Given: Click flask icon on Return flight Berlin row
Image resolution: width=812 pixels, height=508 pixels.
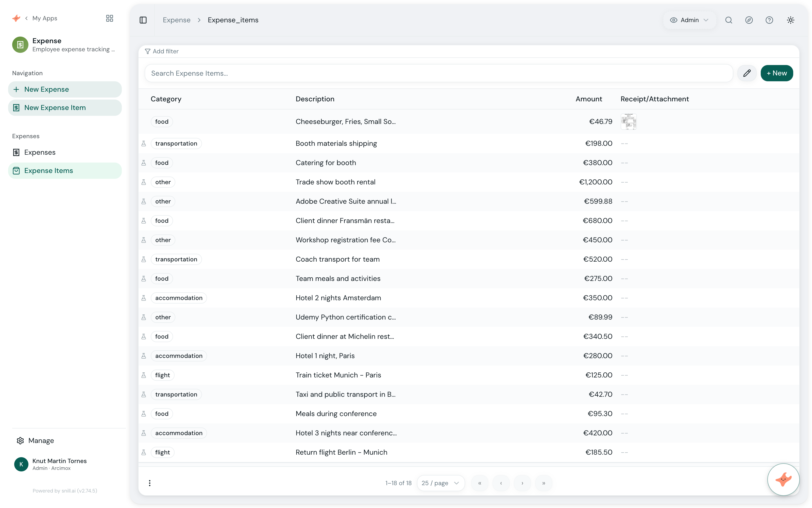Looking at the screenshot, I should point(144,453).
